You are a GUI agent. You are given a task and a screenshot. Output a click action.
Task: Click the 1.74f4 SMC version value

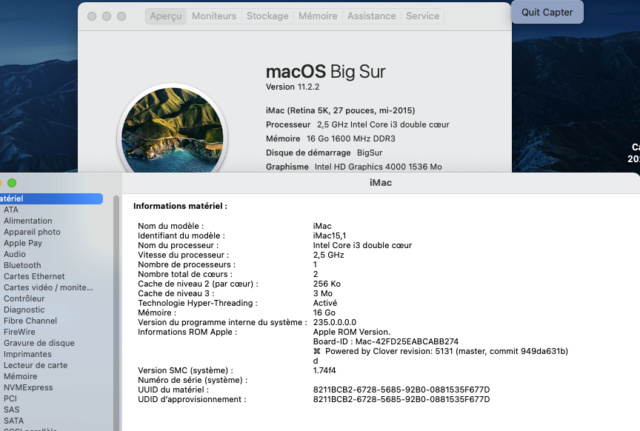pos(324,371)
